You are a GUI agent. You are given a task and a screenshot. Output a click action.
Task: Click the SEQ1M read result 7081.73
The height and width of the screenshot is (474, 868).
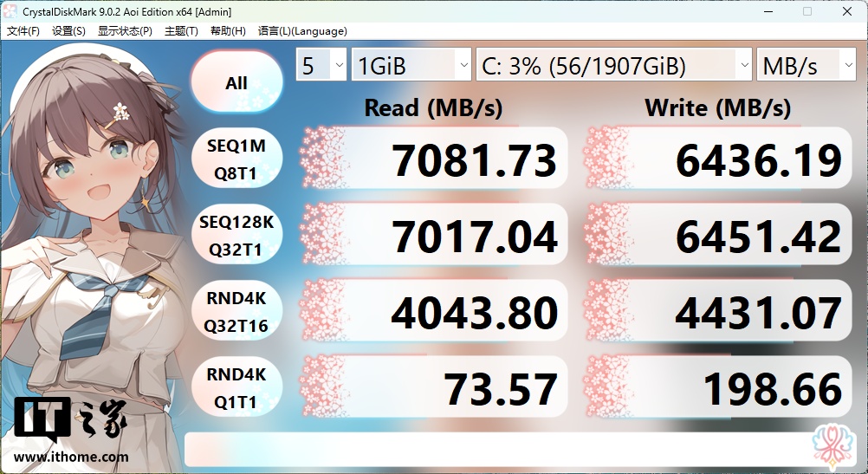[434, 159]
